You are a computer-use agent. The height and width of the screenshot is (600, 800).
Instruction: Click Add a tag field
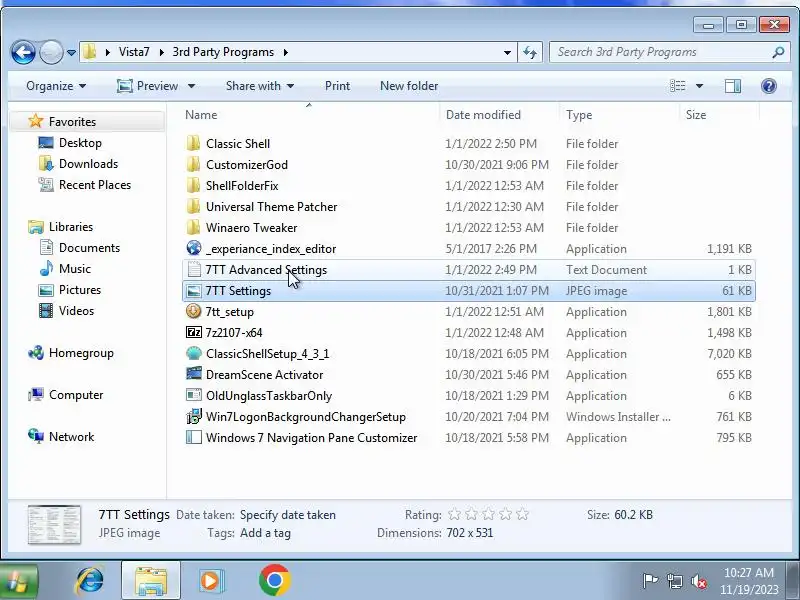(x=265, y=533)
